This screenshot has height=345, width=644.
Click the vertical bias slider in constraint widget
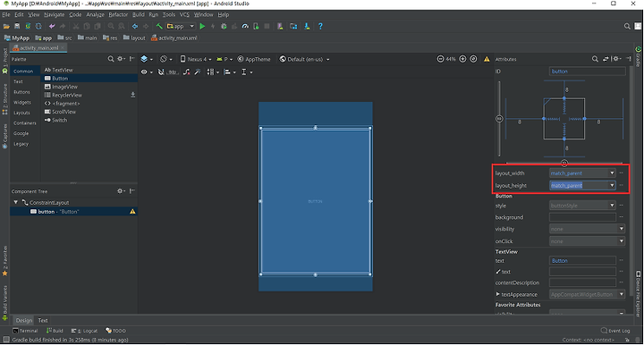[499, 119]
